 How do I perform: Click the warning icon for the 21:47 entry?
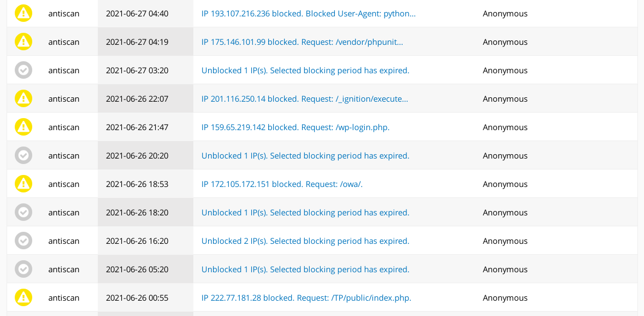coord(23,127)
